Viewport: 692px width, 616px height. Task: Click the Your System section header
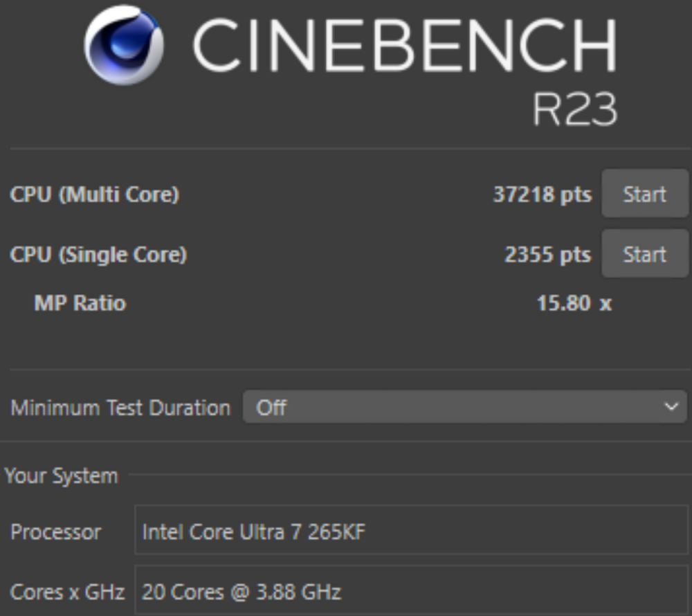[62, 476]
